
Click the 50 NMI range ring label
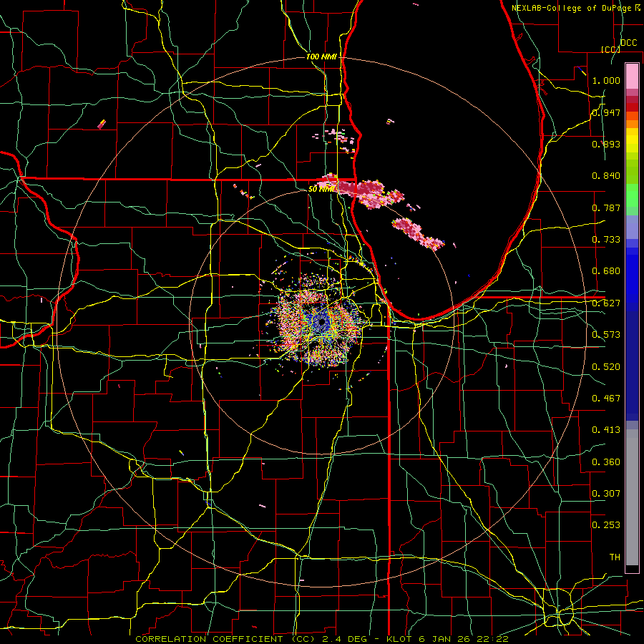321,189
